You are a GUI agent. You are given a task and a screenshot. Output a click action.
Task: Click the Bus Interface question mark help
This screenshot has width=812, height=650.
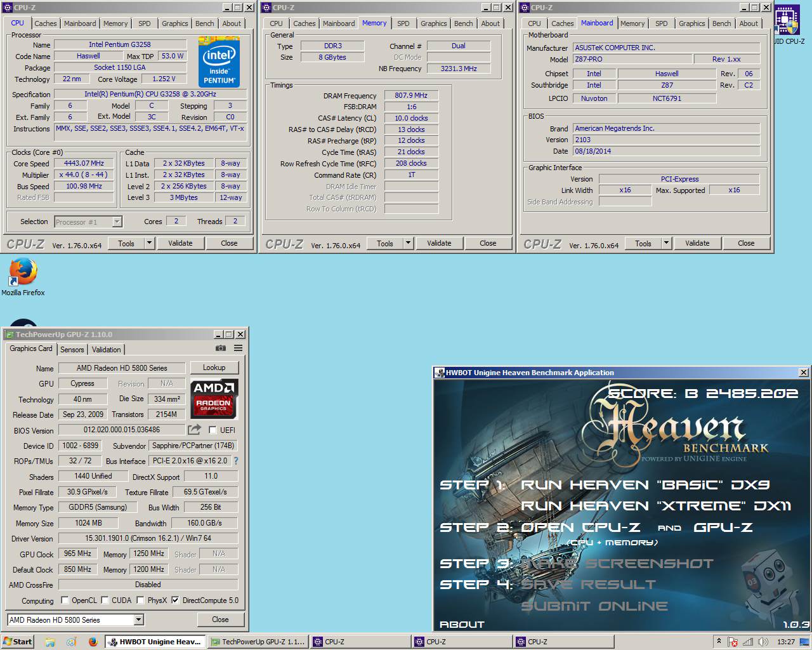click(236, 461)
